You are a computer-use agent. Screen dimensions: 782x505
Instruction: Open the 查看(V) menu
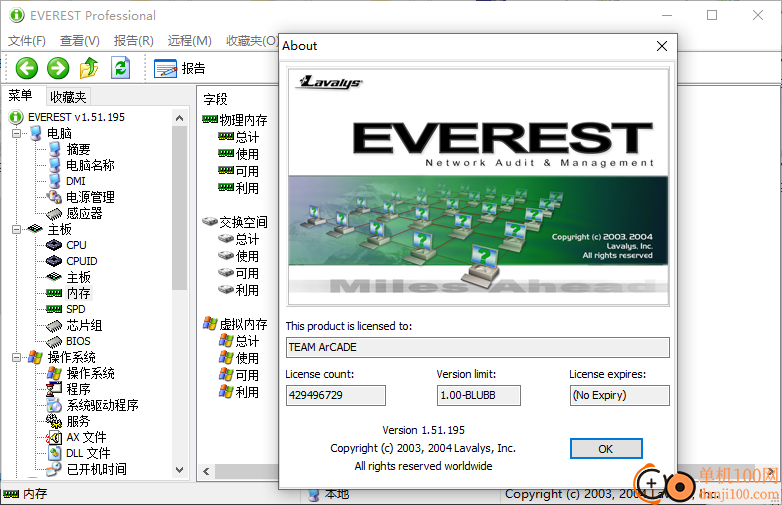(80, 40)
